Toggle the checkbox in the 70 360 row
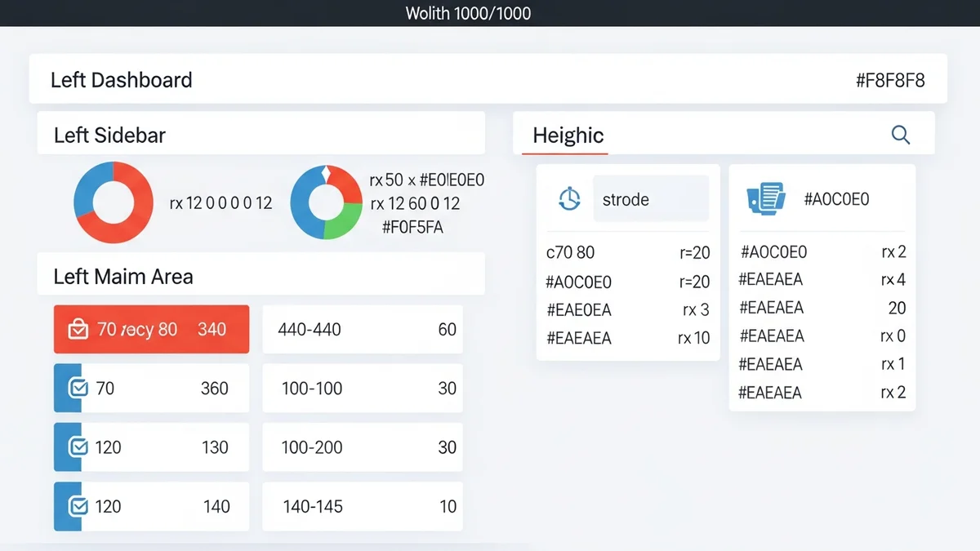The image size is (980, 551). point(78,389)
